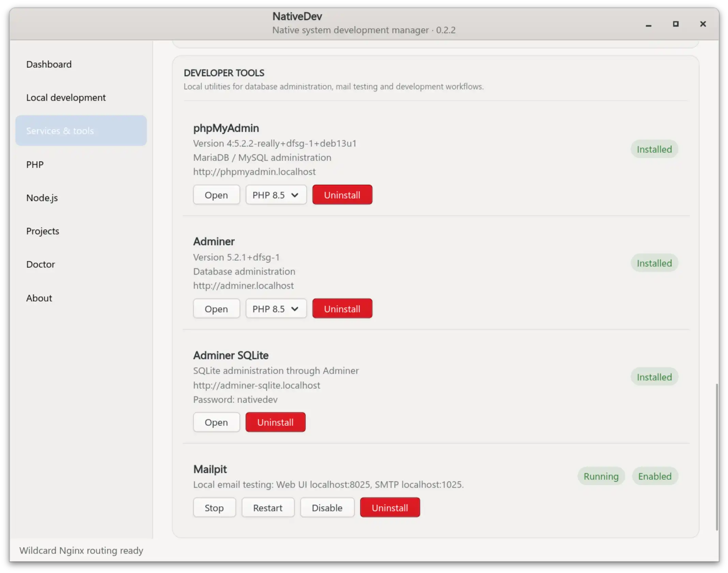Click Open for phpMyAdmin
This screenshot has height=573, width=728.
pos(216,195)
